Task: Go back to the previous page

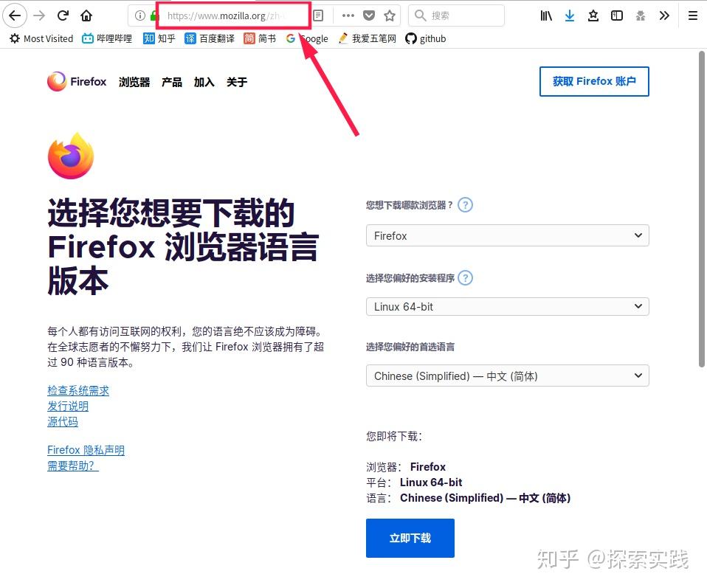Action: coord(15,15)
